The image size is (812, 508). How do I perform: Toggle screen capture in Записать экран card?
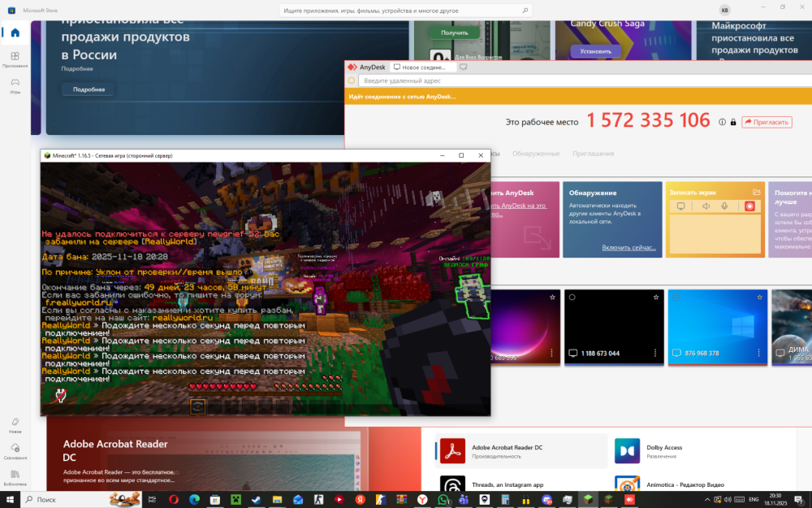coord(681,206)
